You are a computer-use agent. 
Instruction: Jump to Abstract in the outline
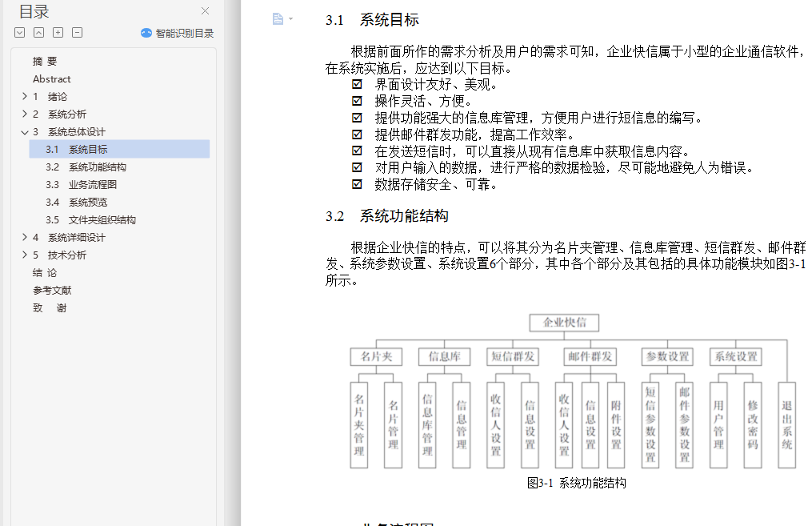click(x=51, y=78)
